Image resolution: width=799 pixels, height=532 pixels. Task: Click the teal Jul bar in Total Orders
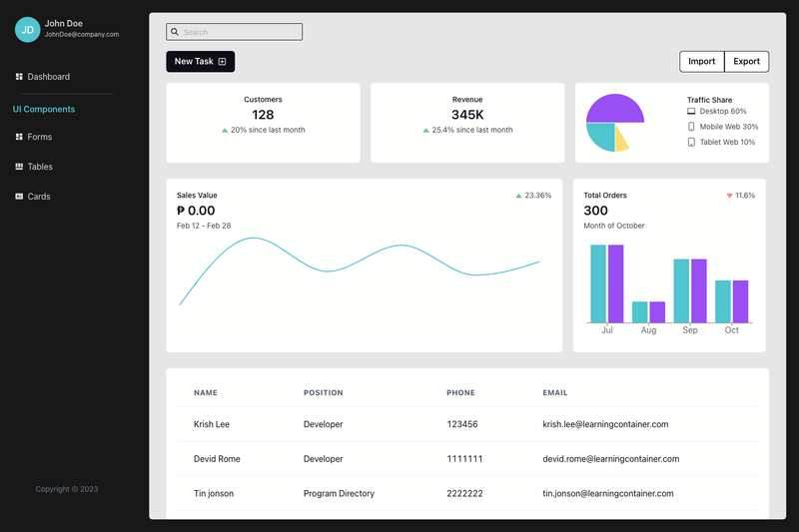(598, 283)
